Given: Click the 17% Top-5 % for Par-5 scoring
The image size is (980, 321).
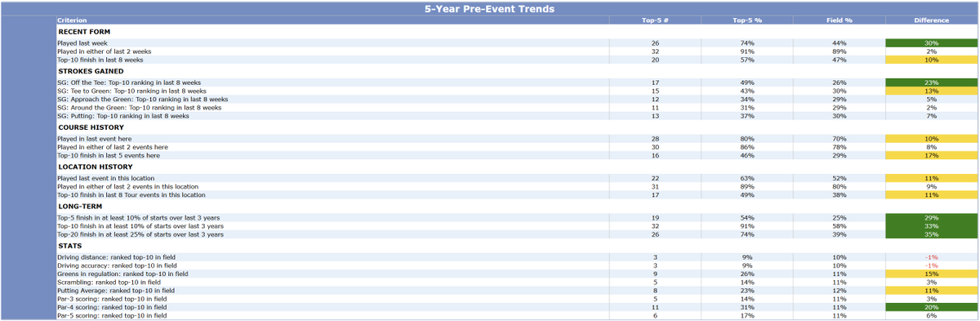Looking at the screenshot, I should 747,315.
